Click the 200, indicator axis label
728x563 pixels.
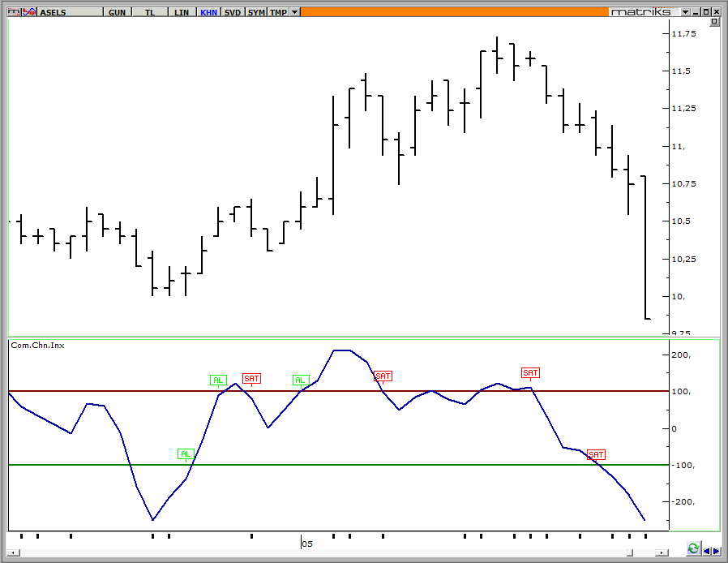tap(681, 355)
